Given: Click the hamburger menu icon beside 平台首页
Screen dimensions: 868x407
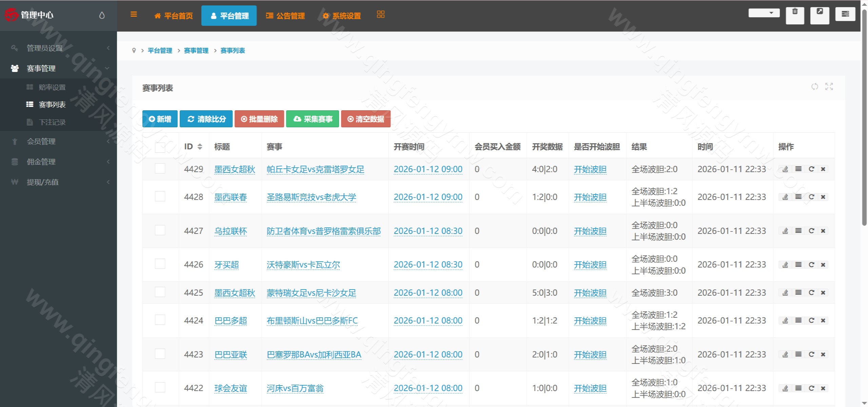Looking at the screenshot, I should pyautogui.click(x=134, y=14).
